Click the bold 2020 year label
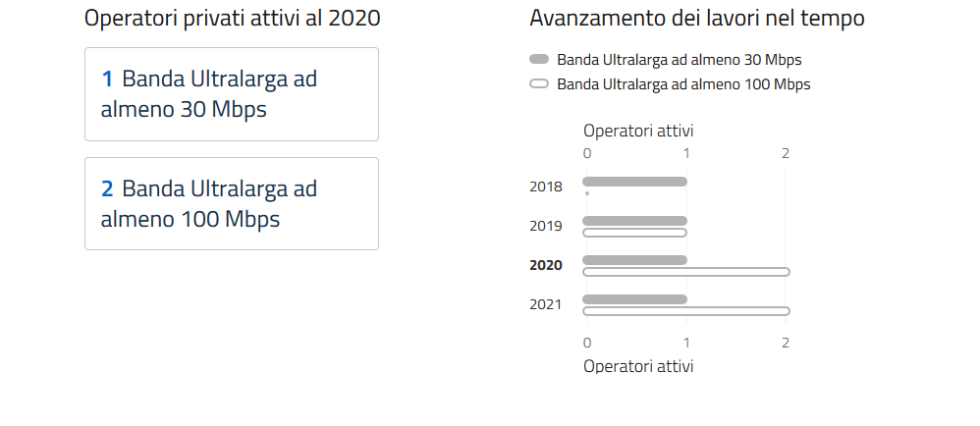 (545, 265)
